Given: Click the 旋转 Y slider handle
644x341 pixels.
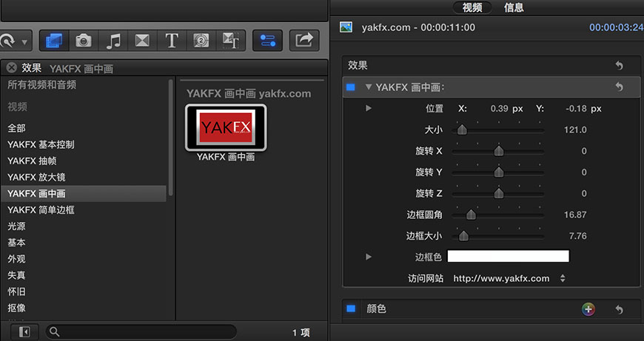Looking at the screenshot, I should 499,172.
